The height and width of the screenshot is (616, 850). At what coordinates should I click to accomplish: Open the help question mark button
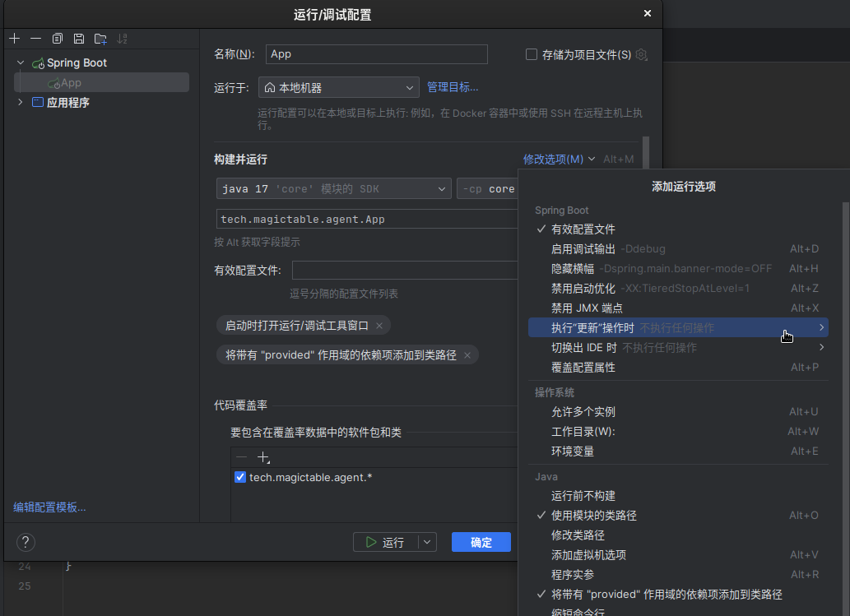(x=26, y=542)
